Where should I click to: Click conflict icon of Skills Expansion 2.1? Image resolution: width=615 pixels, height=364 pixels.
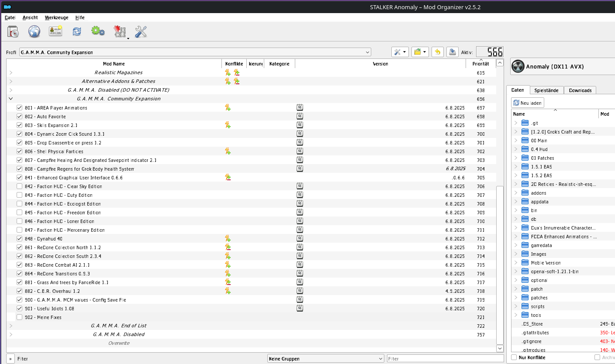tap(228, 125)
